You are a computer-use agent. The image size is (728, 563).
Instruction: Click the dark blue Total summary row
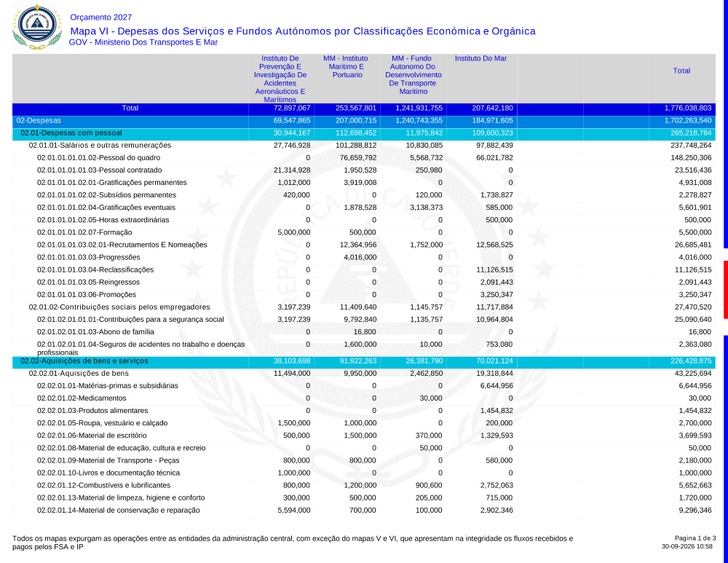pos(363,109)
